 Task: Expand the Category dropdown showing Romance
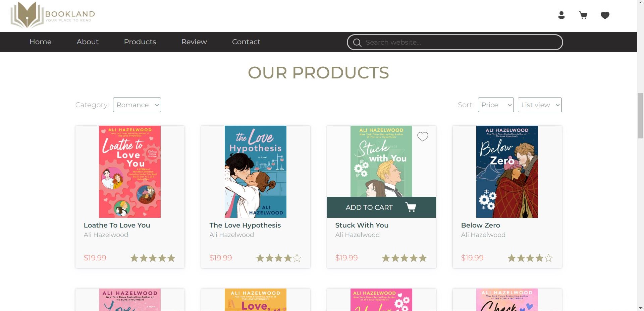(x=137, y=105)
